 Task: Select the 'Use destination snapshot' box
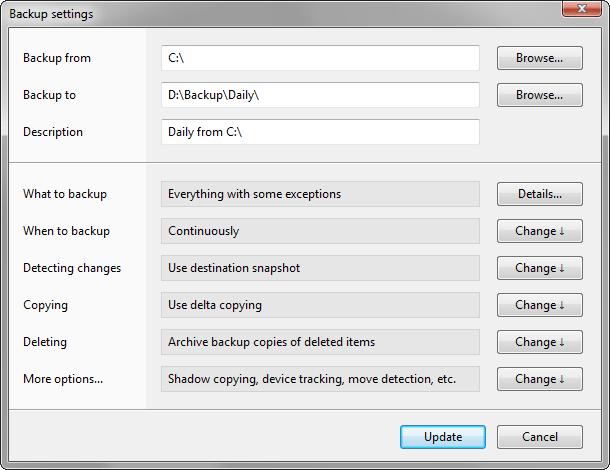pyautogui.click(x=320, y=268)
